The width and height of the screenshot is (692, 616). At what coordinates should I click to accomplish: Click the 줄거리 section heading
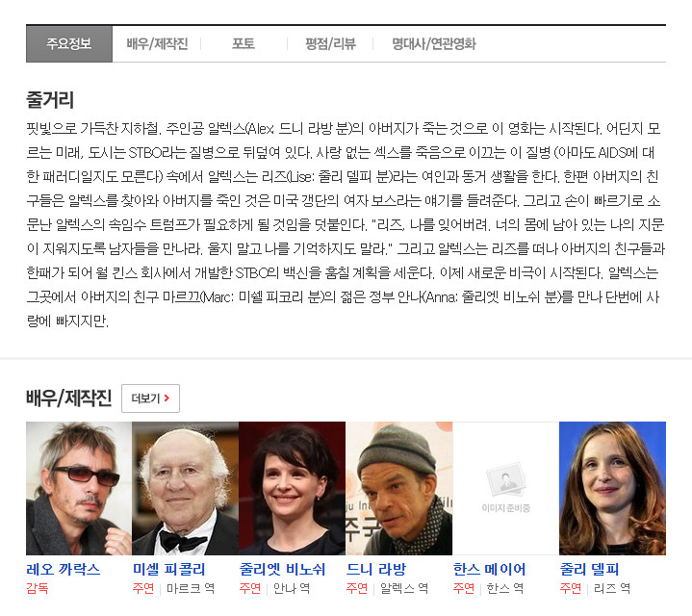coord(50,100)
